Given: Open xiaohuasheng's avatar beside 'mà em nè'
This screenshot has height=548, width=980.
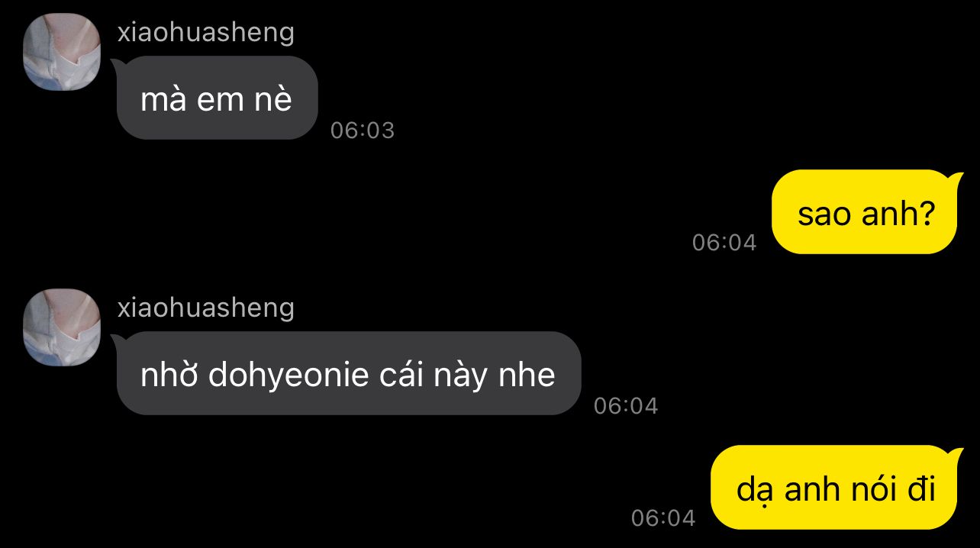Looking at the screenshot, I should (62, 52).
